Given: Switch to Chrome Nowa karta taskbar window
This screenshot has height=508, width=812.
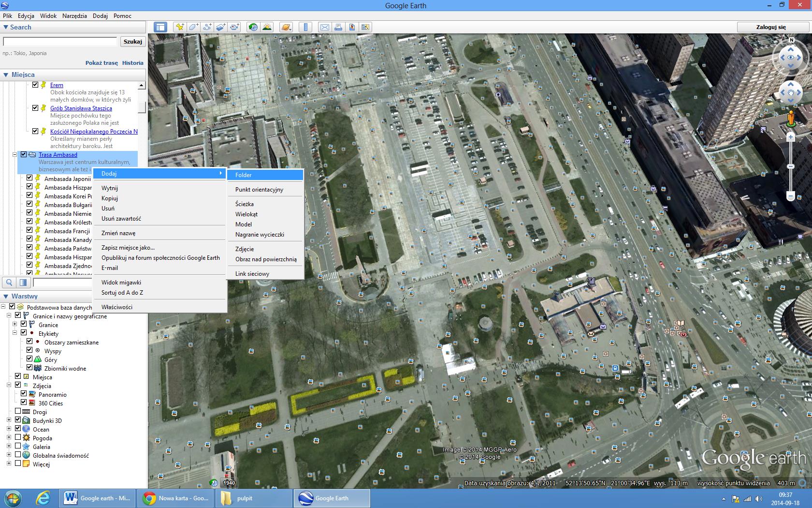Looking at the screenshot, I should pyautogui.click(x=175, y=498).
